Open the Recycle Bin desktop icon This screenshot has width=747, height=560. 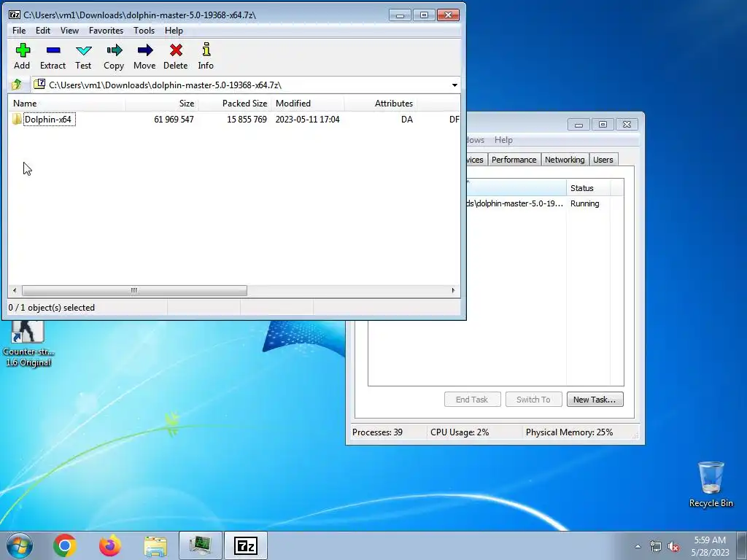711,484
